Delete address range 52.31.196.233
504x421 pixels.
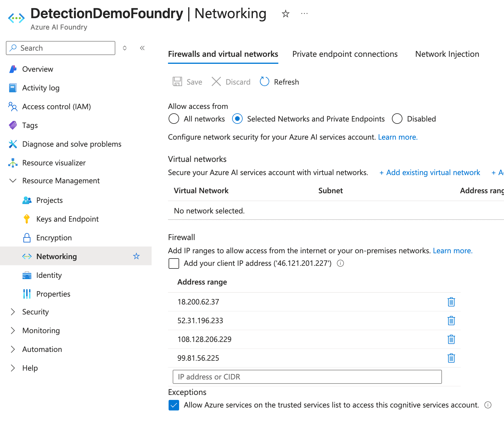point(451,321)
